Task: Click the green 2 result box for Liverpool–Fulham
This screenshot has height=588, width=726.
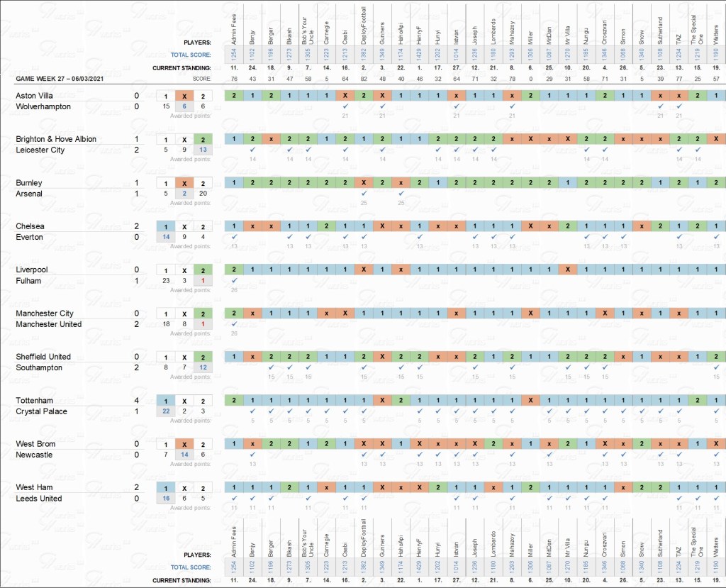Action: (203, 270)
